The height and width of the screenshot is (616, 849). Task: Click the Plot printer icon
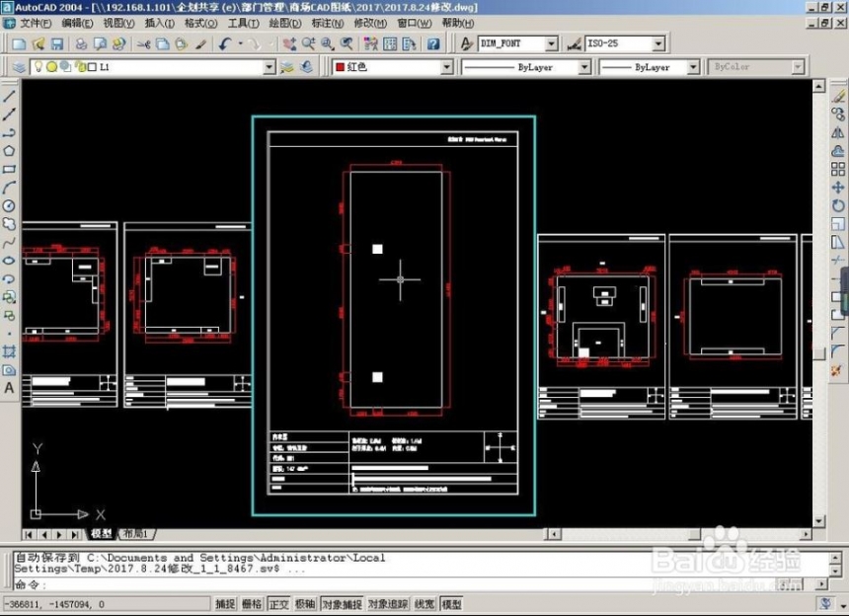pos(81,43)
